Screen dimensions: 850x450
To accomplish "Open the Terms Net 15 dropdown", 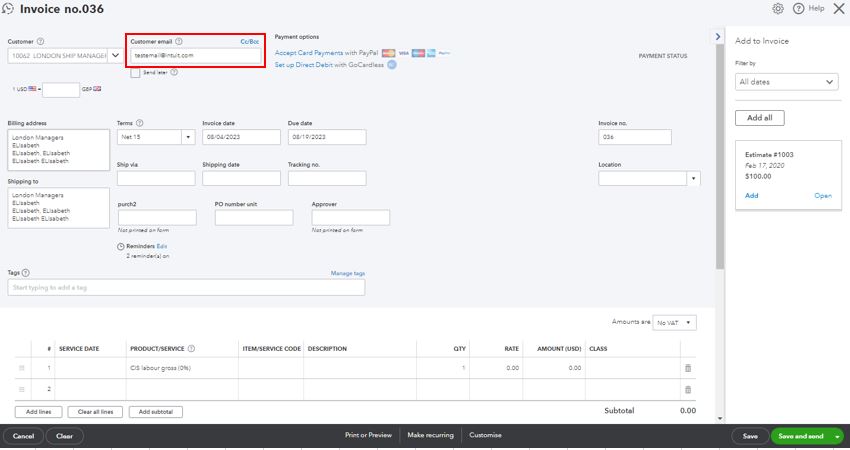I will tap(188, 137).
